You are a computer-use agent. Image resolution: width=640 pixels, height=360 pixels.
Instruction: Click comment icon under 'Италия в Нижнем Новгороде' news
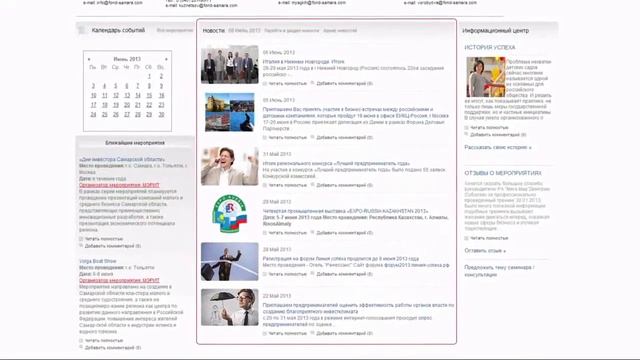[313, 83]
